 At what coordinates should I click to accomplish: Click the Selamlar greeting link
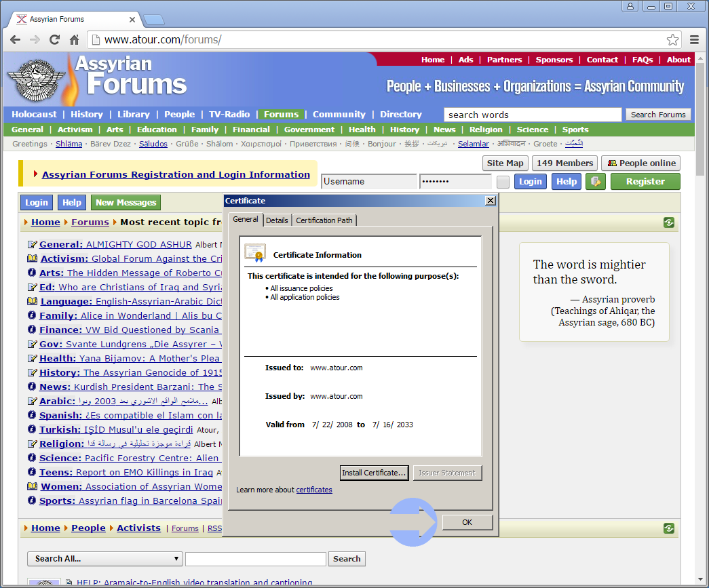click(473, 144)
